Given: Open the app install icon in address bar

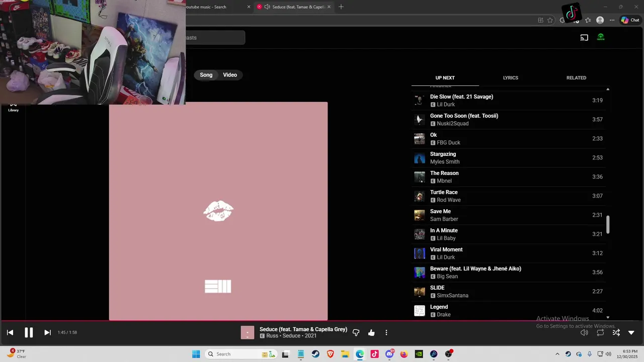Looking at the screenshot, I should pos(540,20).
